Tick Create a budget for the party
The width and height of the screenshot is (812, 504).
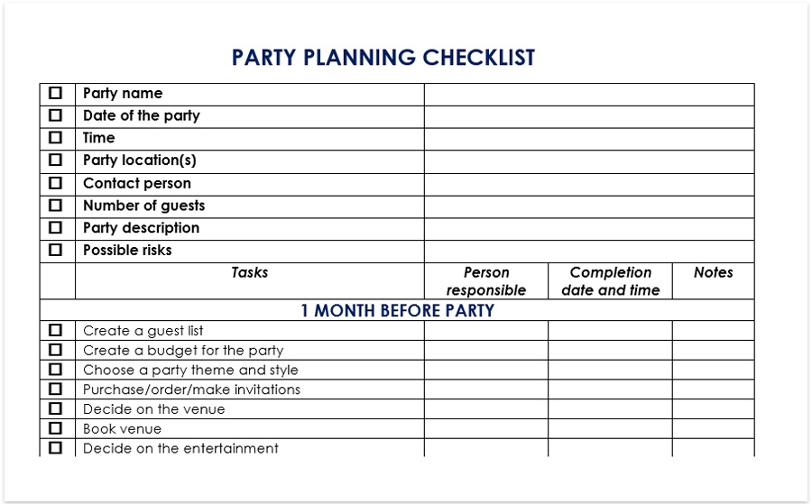coord(56,350)
